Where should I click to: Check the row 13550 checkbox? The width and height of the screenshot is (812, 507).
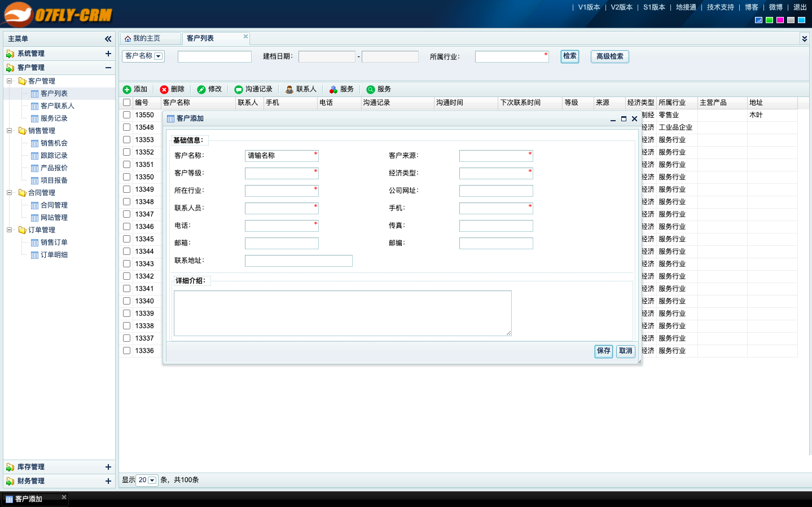pos(127,115)
